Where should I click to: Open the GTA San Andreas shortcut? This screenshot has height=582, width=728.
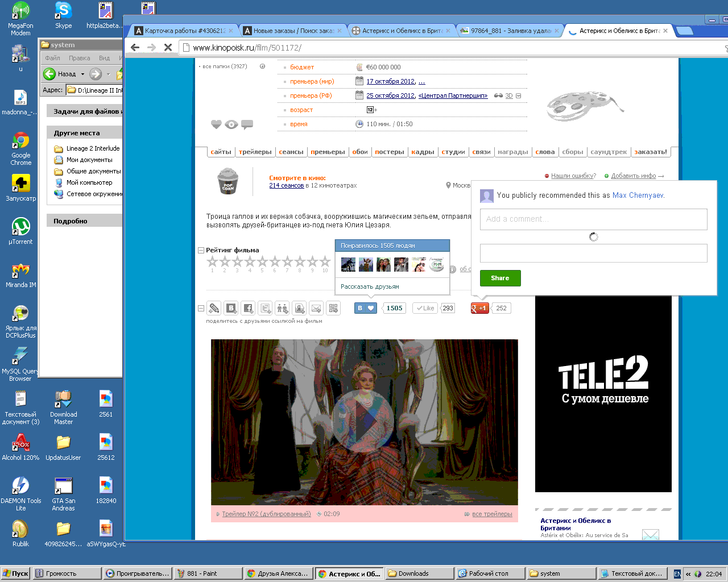point(64,494)
